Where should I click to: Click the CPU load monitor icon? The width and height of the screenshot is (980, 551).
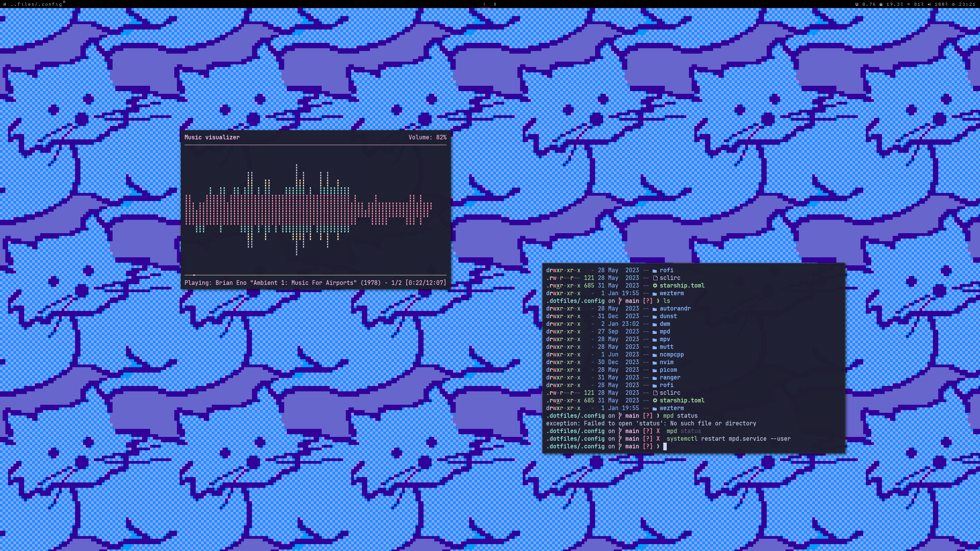(x=857, y=4)
